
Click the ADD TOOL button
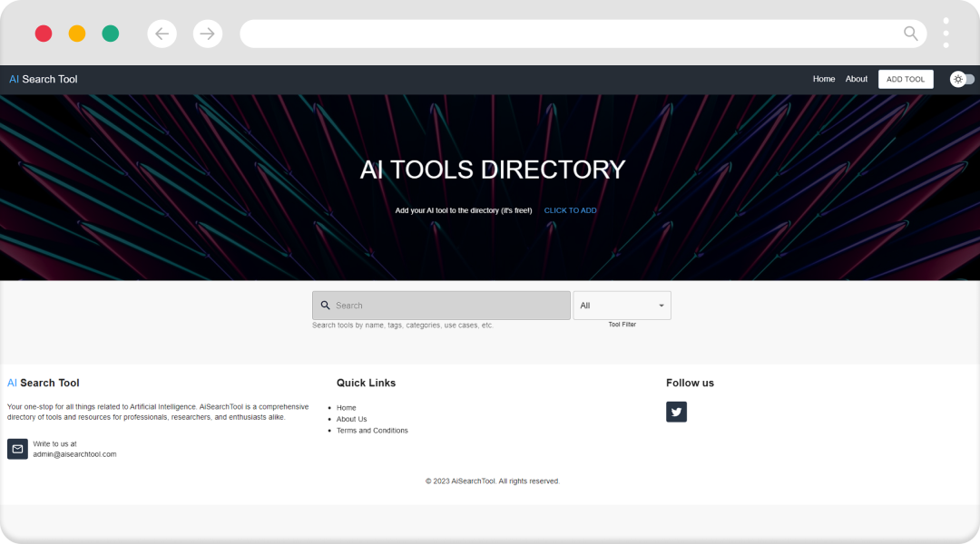pyautogui.click(x=906, y=79)
